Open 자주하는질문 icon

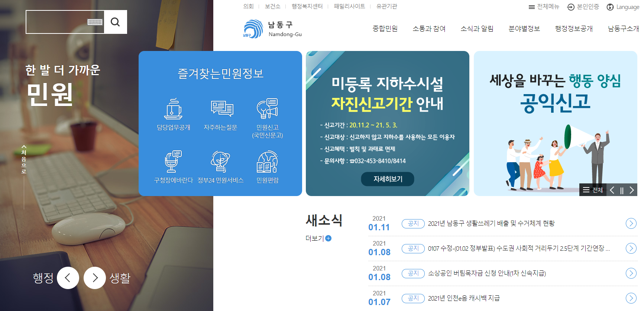[222, 108]
